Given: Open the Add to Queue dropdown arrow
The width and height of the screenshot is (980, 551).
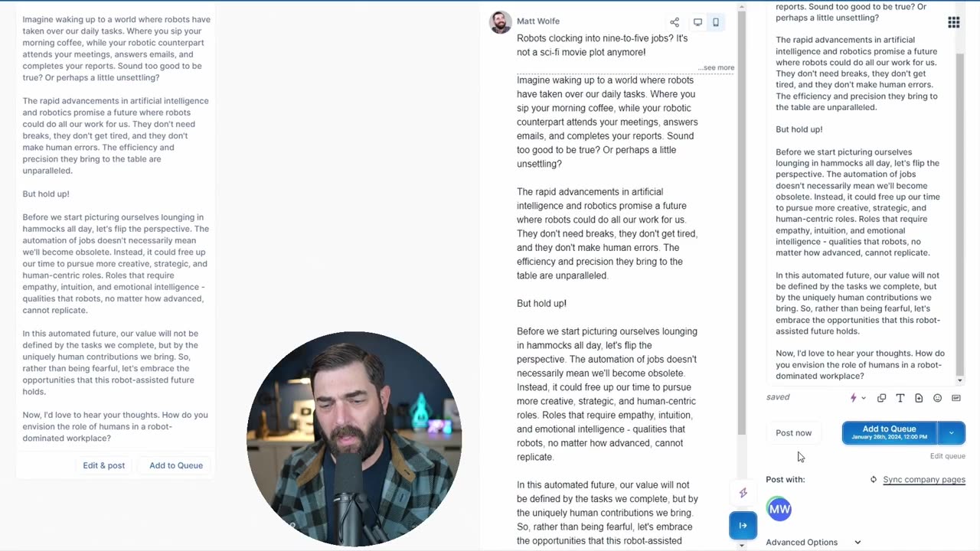Looking at the screenshot, I should tap(951, 433).
